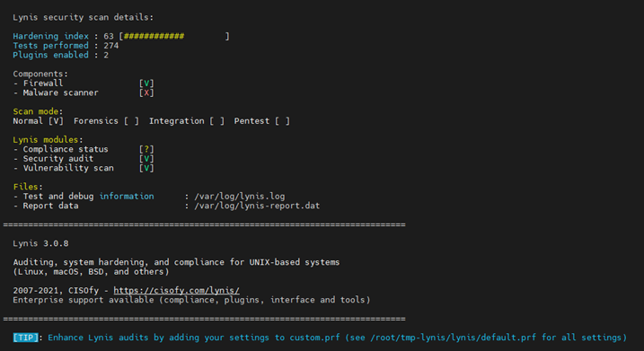Image resolution: width=644 pixels, height=351 pixels.
Task: Click the blue TIP badge
Action: [x=25, y=338]
